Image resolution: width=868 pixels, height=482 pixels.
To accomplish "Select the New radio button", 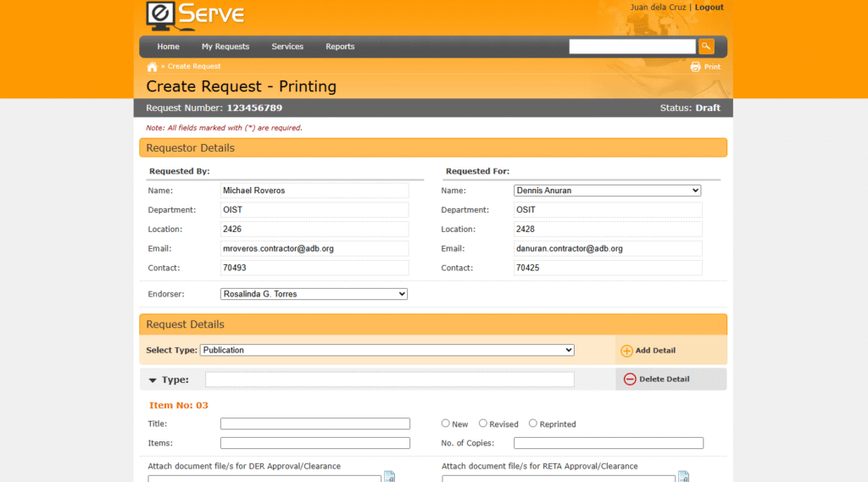I will (x=446, y=424).
